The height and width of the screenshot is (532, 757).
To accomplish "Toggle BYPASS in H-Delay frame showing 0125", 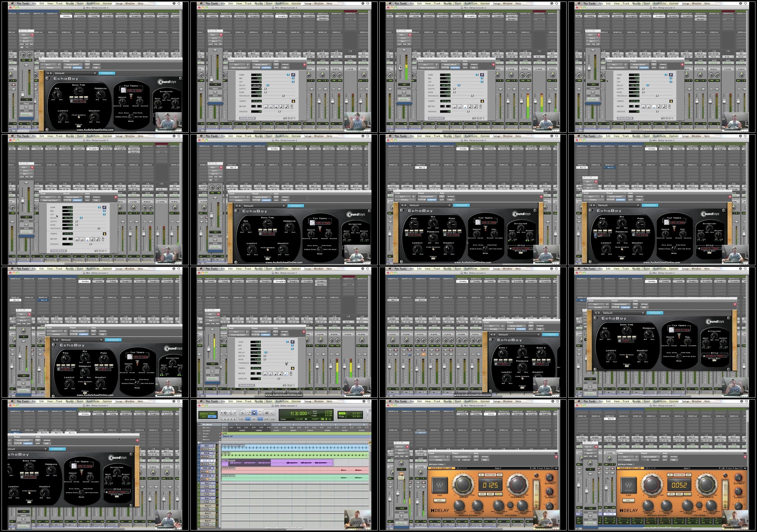I will point(485,457).
